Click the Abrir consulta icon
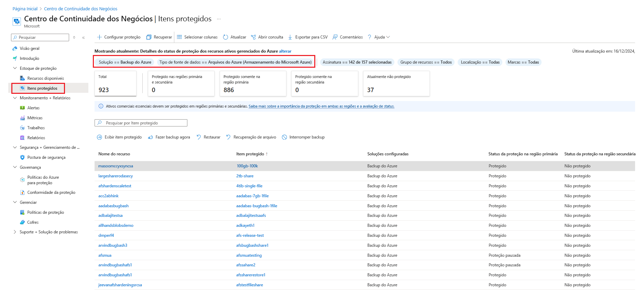644x299 pixels. [x=253, y=37]
